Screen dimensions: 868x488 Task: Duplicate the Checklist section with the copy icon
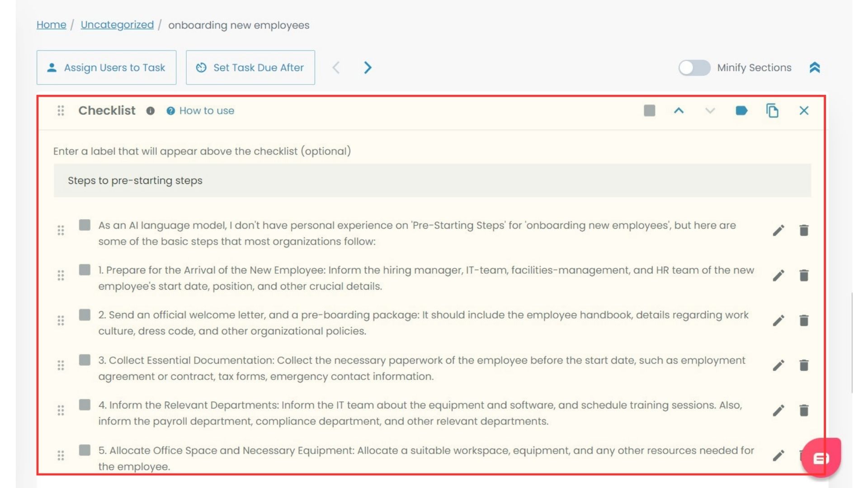[x=772, y=110]
